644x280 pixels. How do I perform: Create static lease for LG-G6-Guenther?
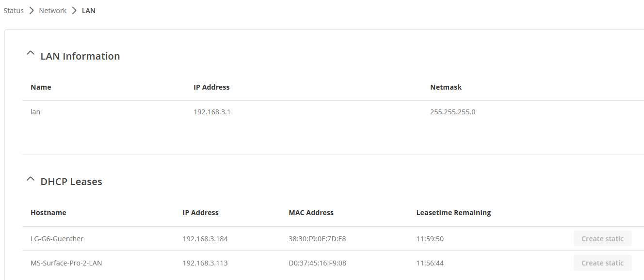602,239
